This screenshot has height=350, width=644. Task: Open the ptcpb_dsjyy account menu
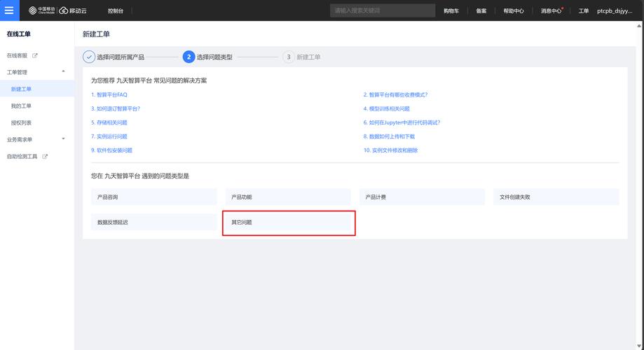(615, 10)
